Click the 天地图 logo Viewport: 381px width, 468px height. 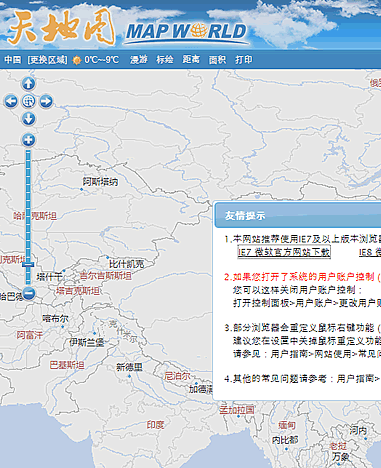61,27
